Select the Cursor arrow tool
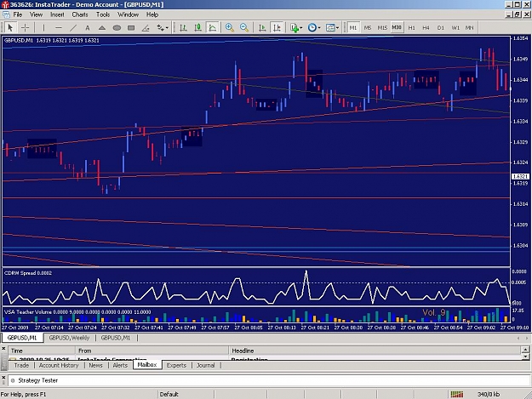This screenshot has height=399, width=532. pos(10,28)
